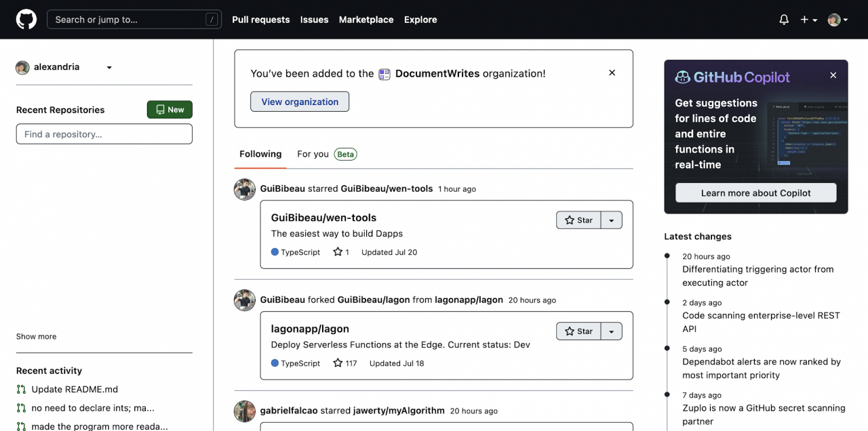
Task: Click the DocumentWrites organization icon
Action: pyautogui.click(x=384, y=74)
